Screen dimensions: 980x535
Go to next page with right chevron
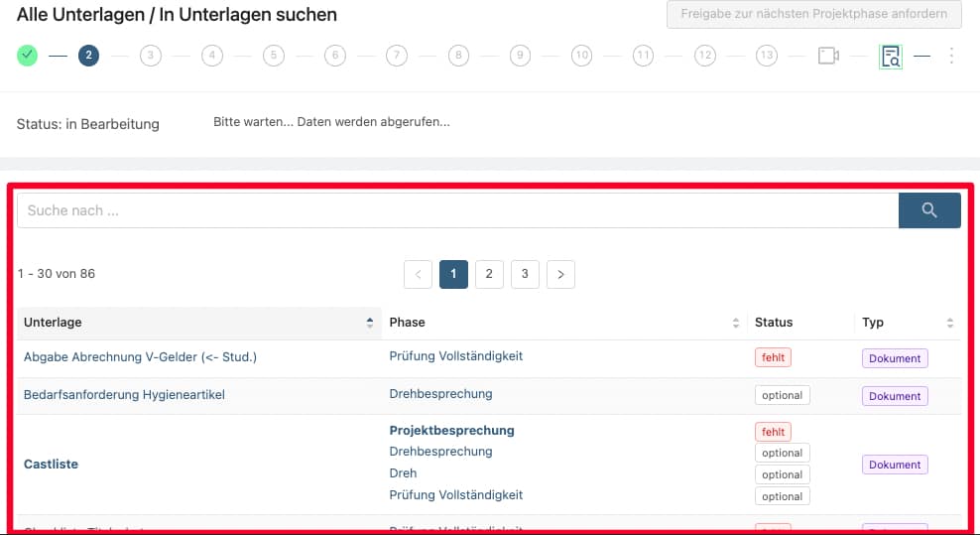(x=560, y=274)
